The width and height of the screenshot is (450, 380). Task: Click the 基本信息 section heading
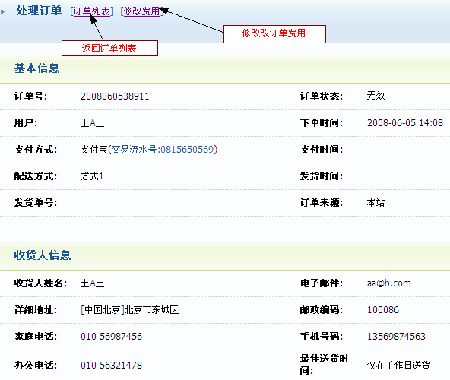tap(37, 68)
